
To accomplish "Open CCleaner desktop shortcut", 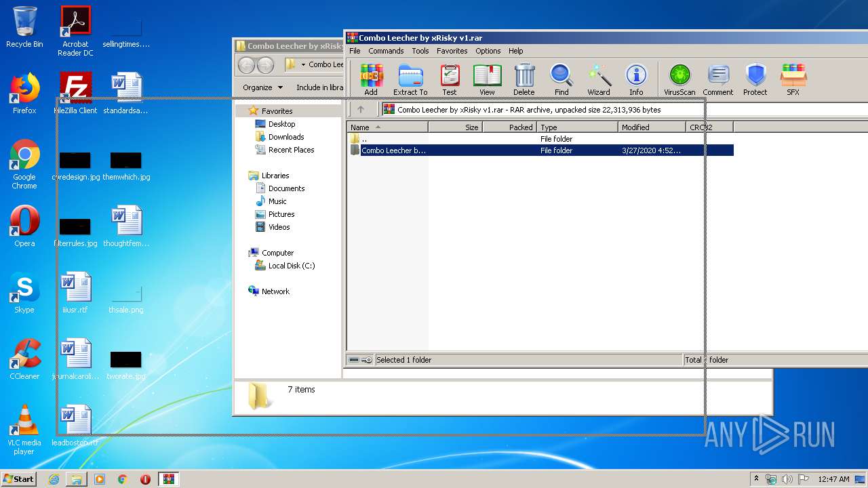I will pos(24,359).
